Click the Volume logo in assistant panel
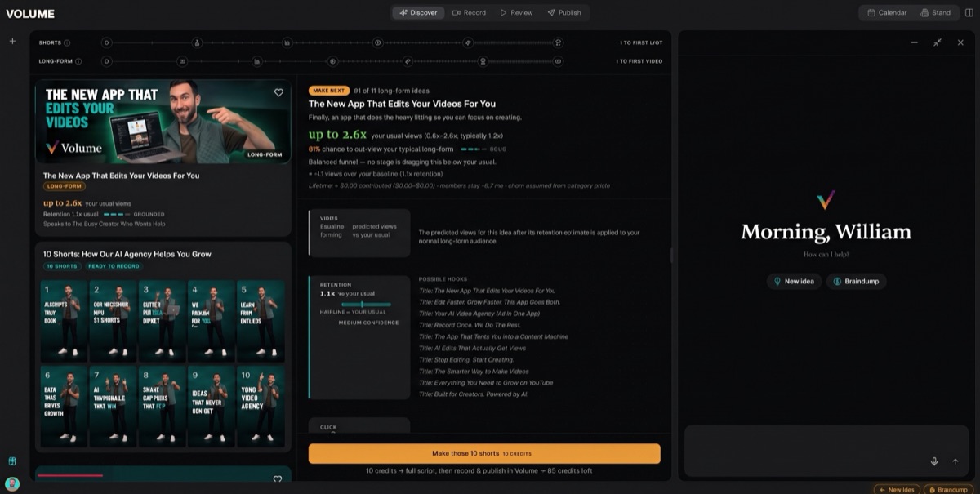 [x=826, y=199]
